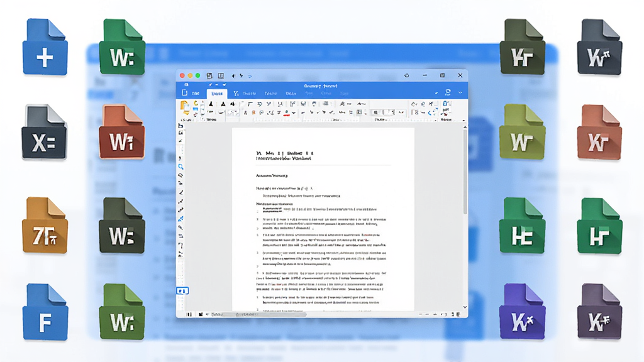Open the orange 7F file icon
This screenshot has width=644, height=362.
coord(45,226)
